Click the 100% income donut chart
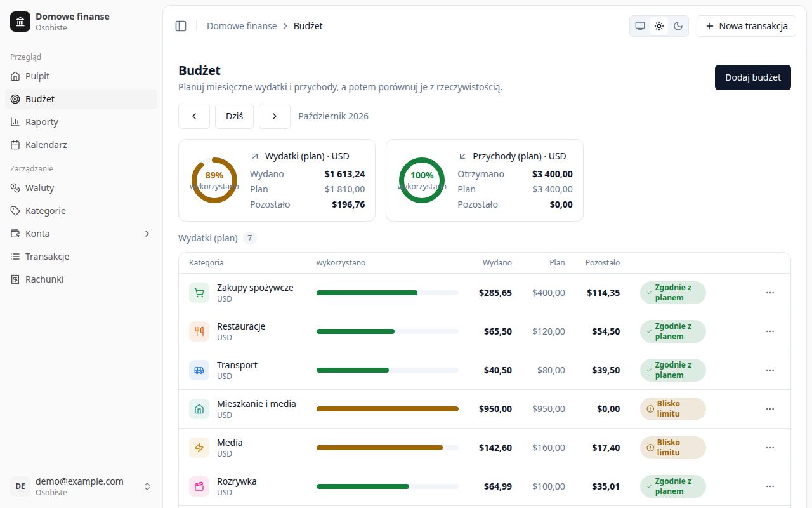812x508 pixels. pos(422,180)
